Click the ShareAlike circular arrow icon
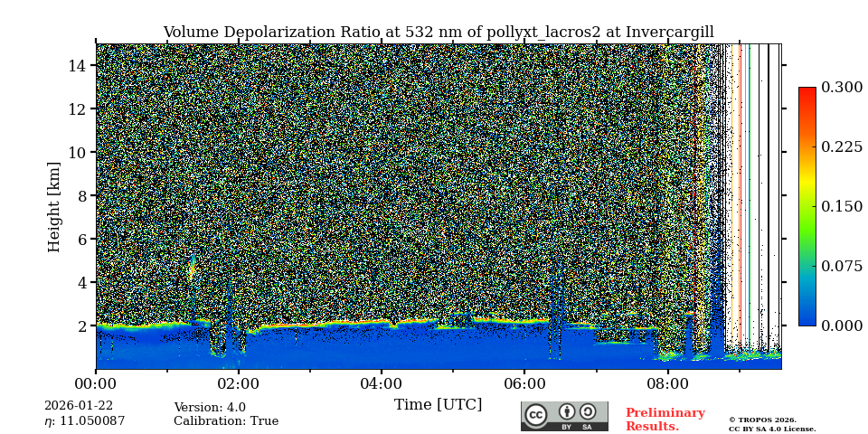This screenshot has height=434, width=868. point(588,411)
